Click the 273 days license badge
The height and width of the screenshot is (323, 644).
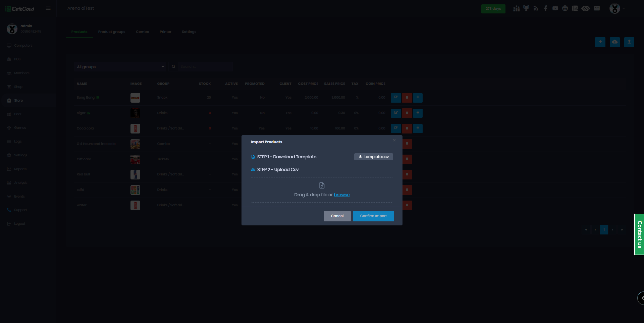coord(493,9)
